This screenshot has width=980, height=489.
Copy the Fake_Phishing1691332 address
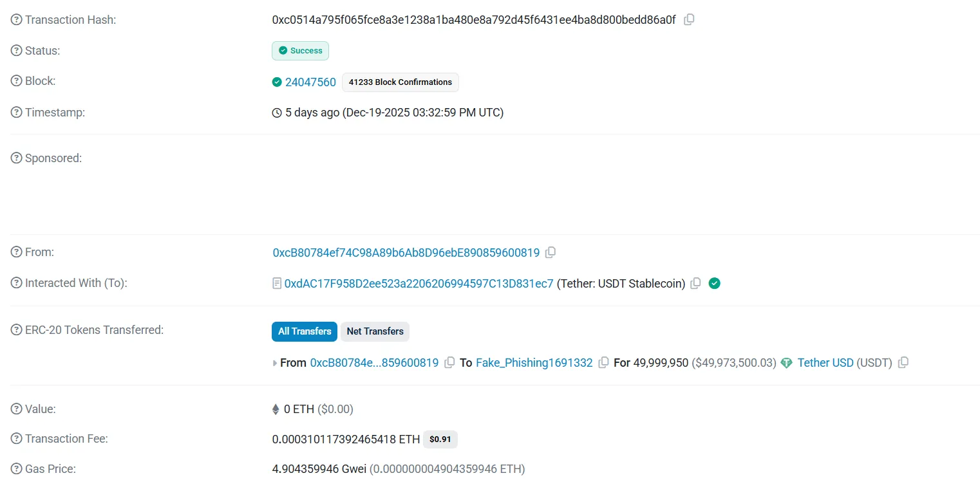[x=603, y=362]
